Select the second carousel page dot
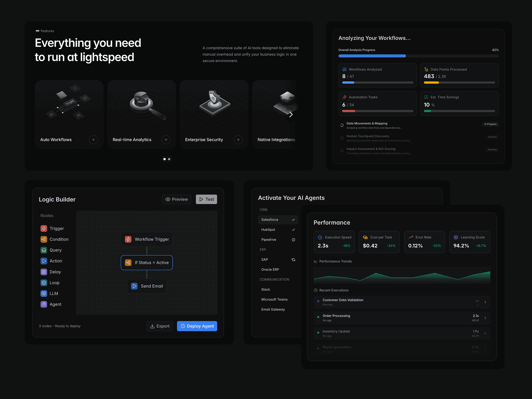The height and width of the screenshot is (399, 532). (169, 159)
